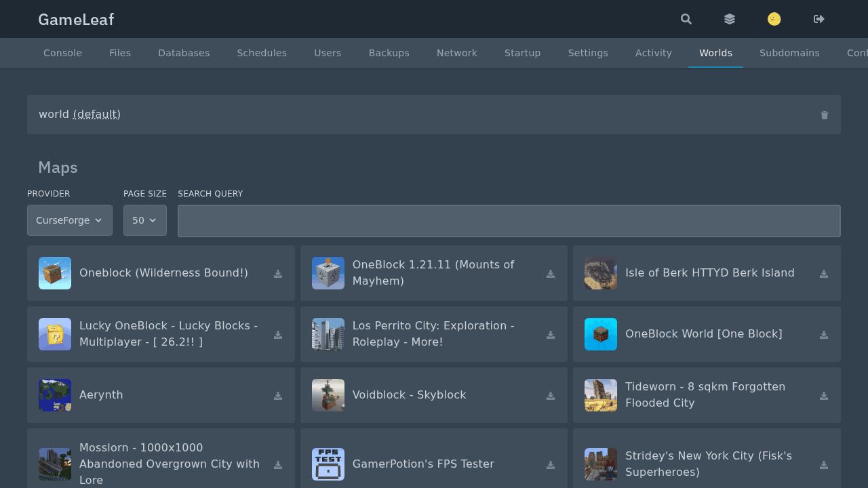
Task: Download Voidblock - Skyblock map
Action: pos(551,396)
